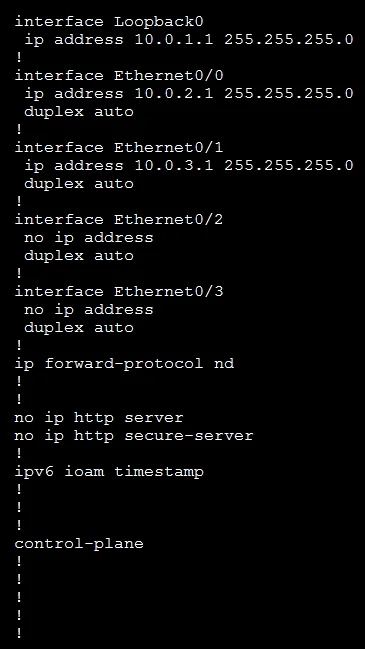Click the IP address 10.0.3.1
The width and height of the screenshot is (365, 649).
coord(174,165)
